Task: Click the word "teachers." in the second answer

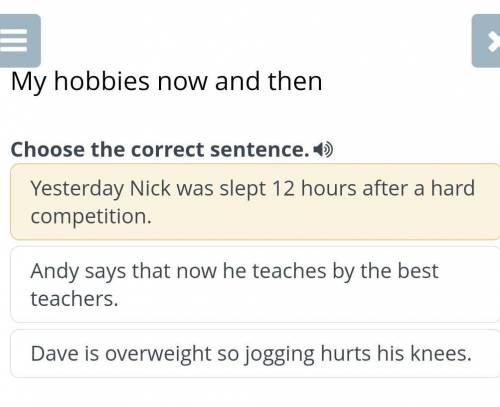Action: [x=74, y=299]
